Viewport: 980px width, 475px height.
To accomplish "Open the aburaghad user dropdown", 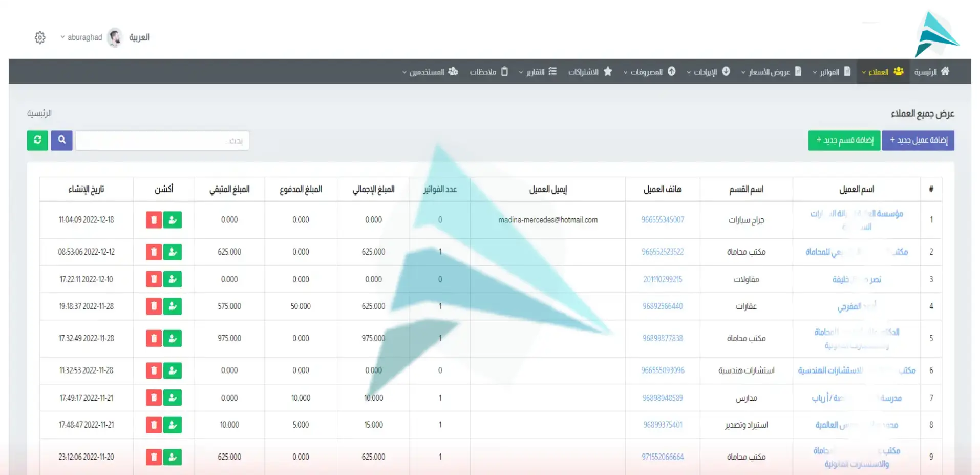I will pyautogui.click(x=81, y=37).
